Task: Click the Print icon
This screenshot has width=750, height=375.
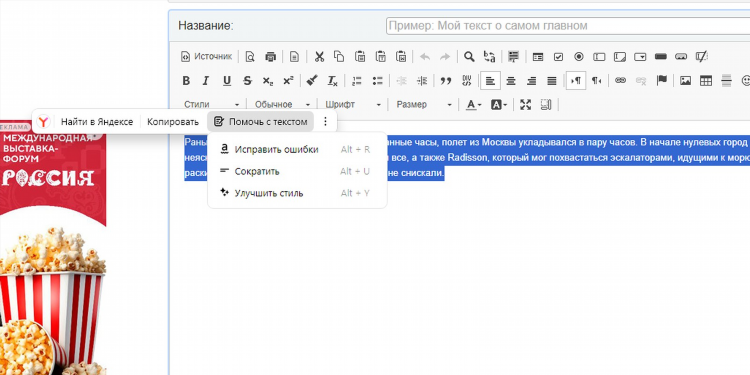Action: click(x=270, y=56)
